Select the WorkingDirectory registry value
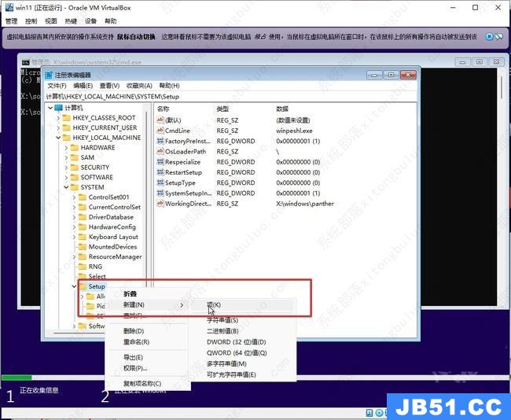 [188, 204]
